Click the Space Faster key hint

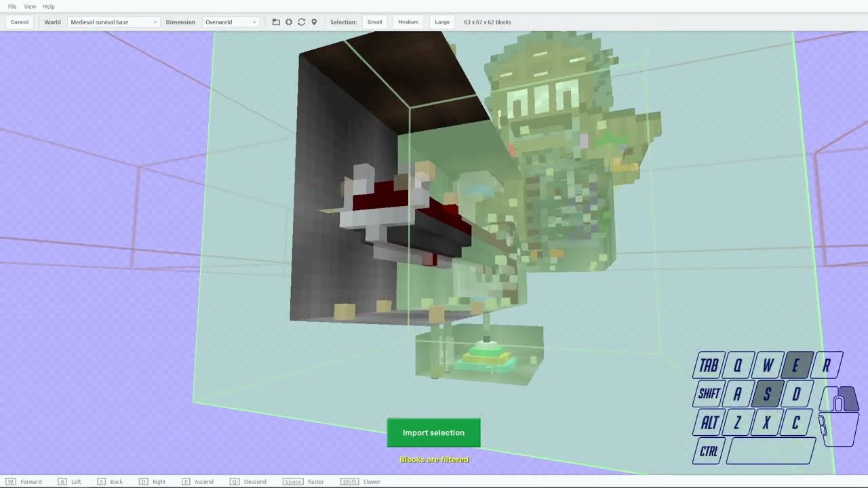[x=303, y=481]
